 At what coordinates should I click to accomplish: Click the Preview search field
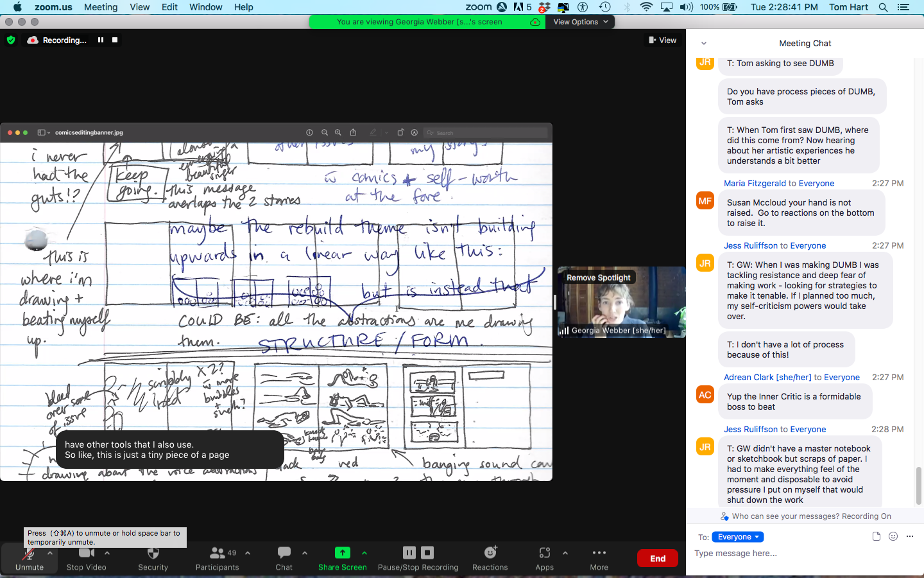coord(485,133)
